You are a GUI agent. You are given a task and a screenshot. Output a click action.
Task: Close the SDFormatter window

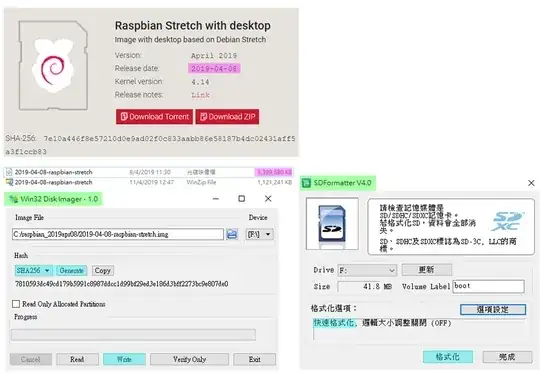tap(531, 183)
